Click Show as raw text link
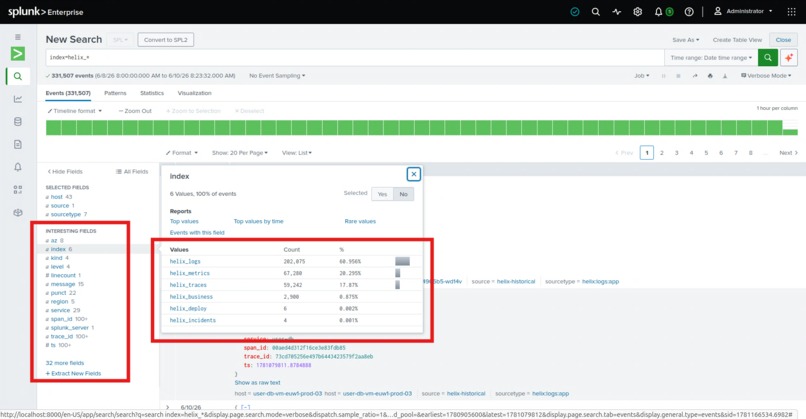The width and height of the screenshot is (806, 419). (258, 382)
